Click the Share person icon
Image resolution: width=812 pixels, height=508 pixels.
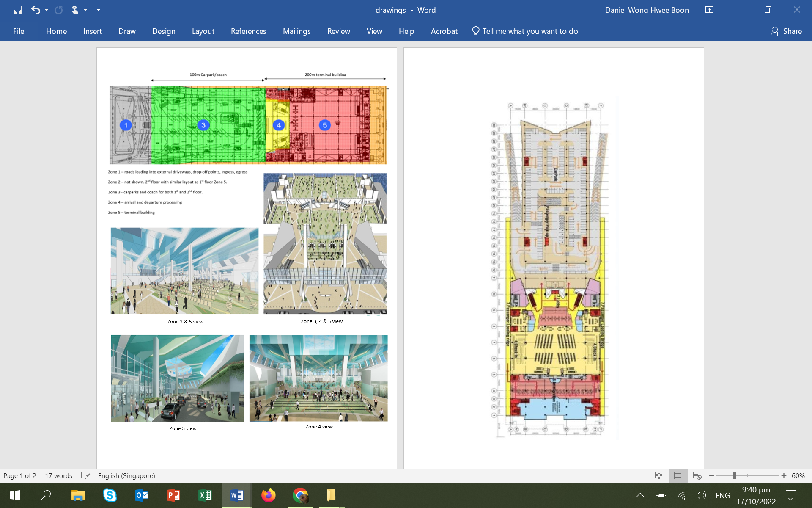click(x=774, y=31)
